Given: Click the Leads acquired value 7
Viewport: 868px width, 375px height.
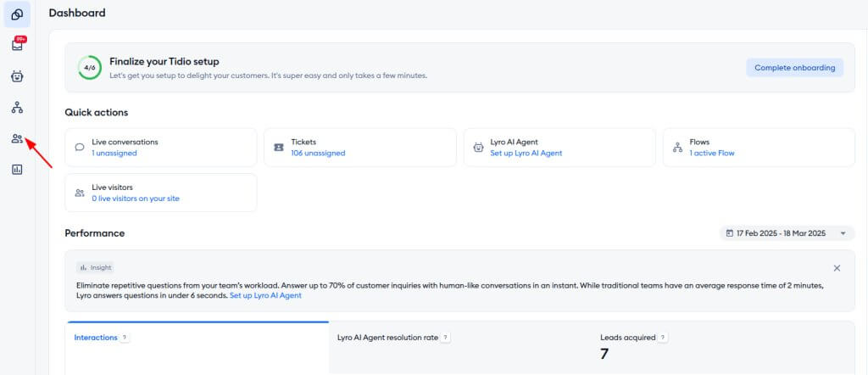Looking at the screenshot, I should tap(604, 354).
